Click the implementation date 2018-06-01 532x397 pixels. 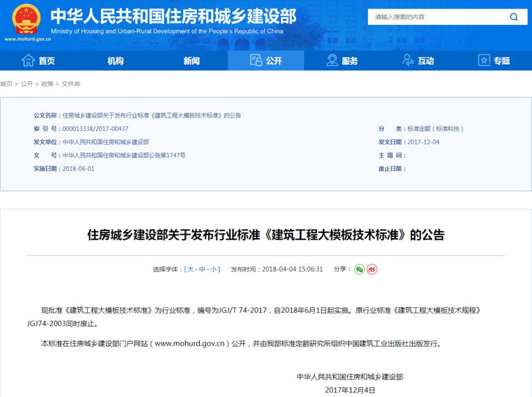click(x=79, y=168)
